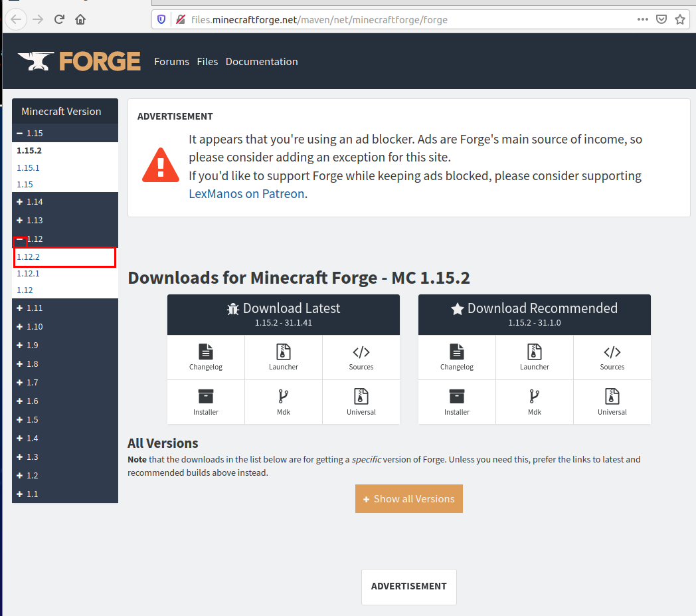Open the Forums menu item
This screenshot has width=696, height=616.
point(171,61)
